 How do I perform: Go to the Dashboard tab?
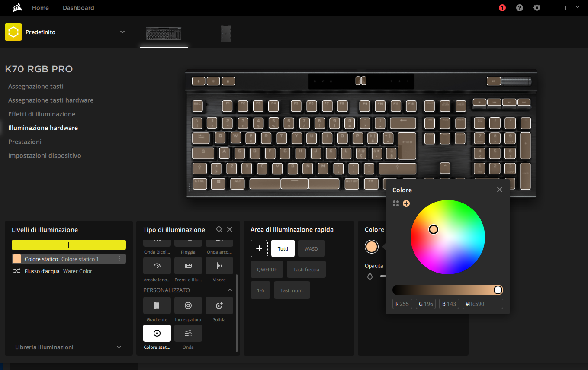pyautogui.click(x=78, y=8)
